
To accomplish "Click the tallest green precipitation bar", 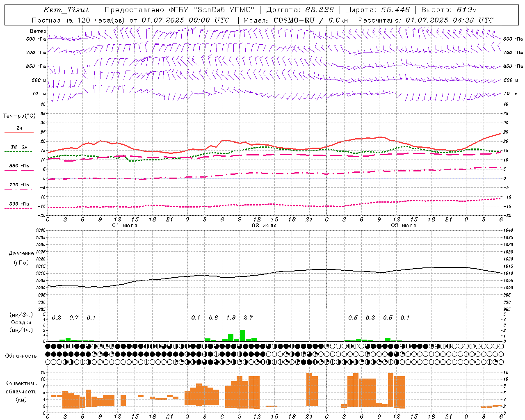I will point(242,336).
